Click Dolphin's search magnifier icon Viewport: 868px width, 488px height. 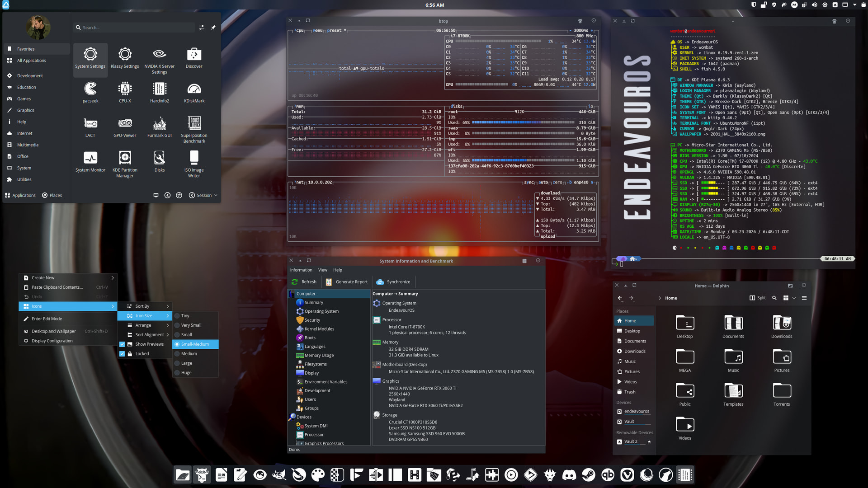click(774, 298)
